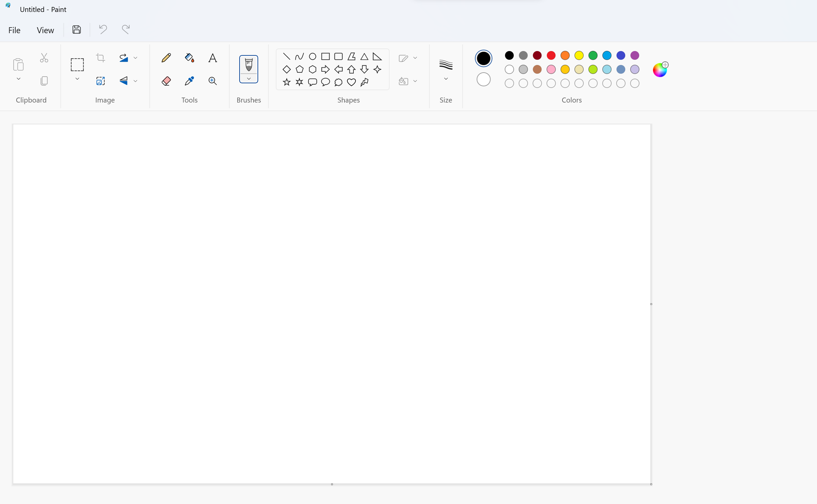Select the Magnifier tool
Screen dimensions: 817x504
click(212, 81)
